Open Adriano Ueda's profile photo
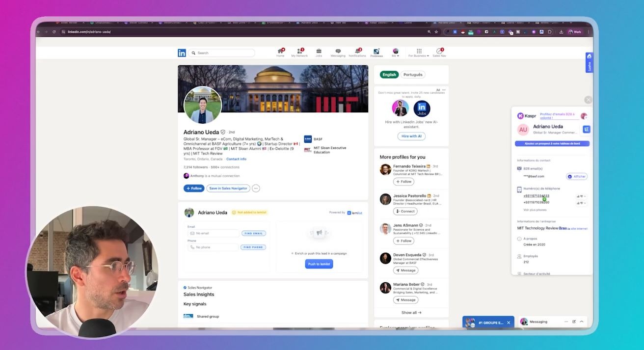 point(203,105)
